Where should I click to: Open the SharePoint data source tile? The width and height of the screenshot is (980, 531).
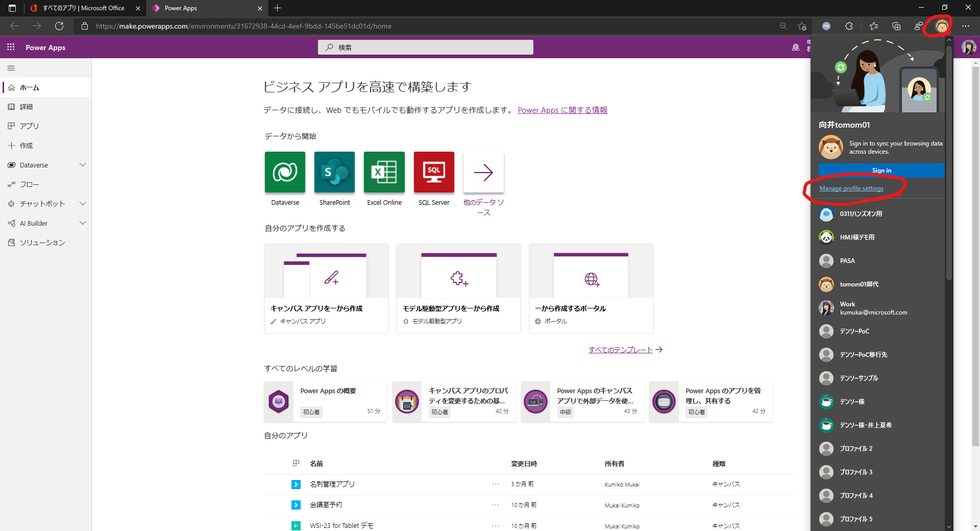[334, 172]
